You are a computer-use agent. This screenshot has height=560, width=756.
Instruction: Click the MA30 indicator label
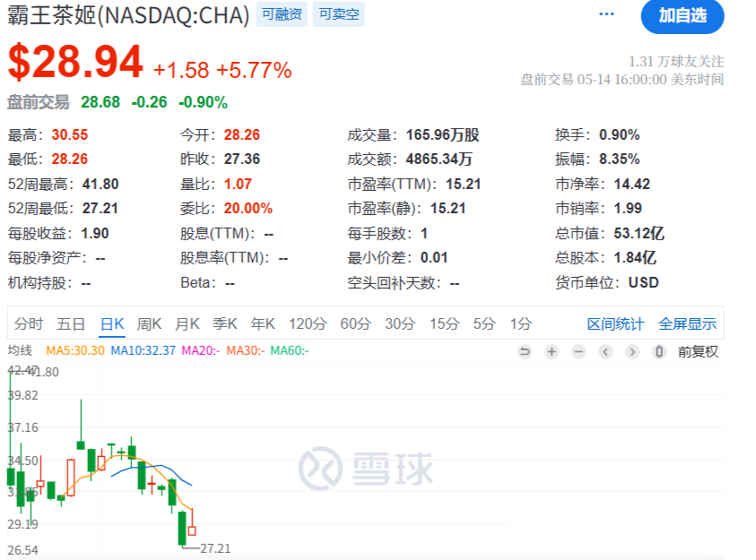tap(246, 350)
